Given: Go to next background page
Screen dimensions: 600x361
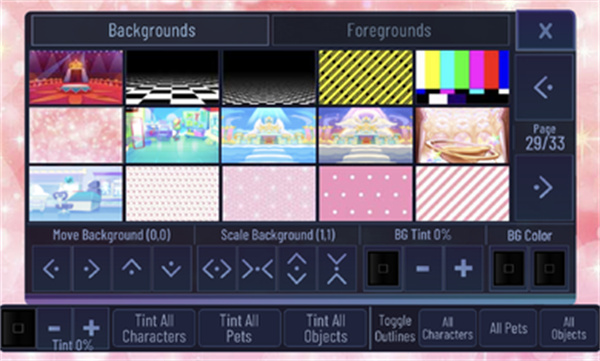Looking at the screenshot, I should click(544, 187).
